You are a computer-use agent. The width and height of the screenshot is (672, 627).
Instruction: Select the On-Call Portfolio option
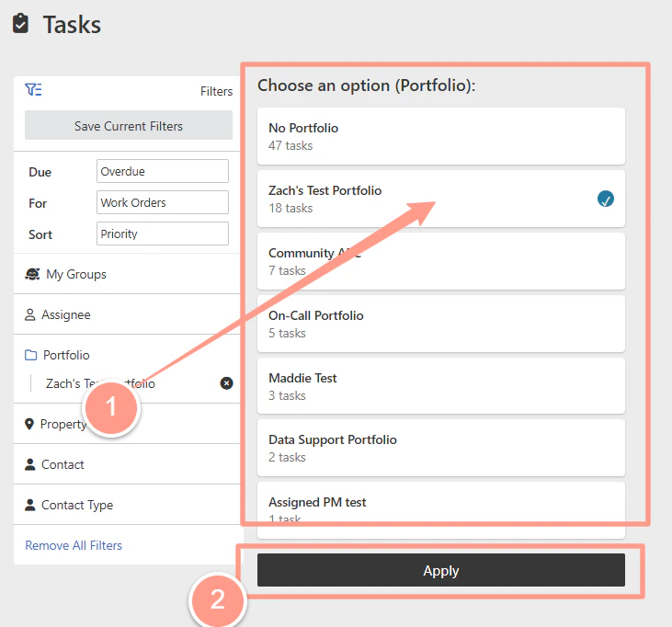pyautogui.click(x=441, y=324)
